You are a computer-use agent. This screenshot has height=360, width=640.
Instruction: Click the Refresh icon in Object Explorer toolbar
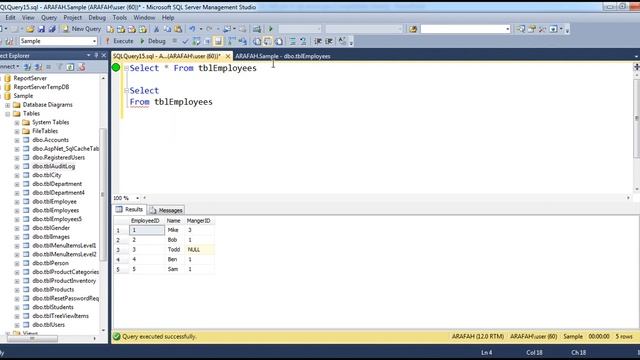70,67
